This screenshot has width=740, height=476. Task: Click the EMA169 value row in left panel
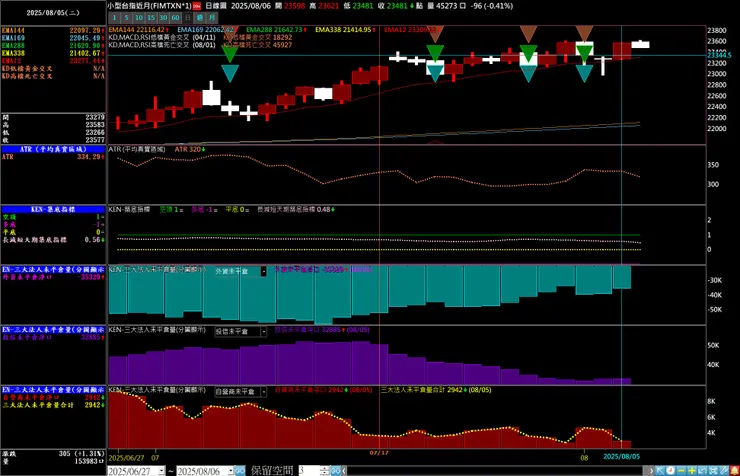point(53,38)
